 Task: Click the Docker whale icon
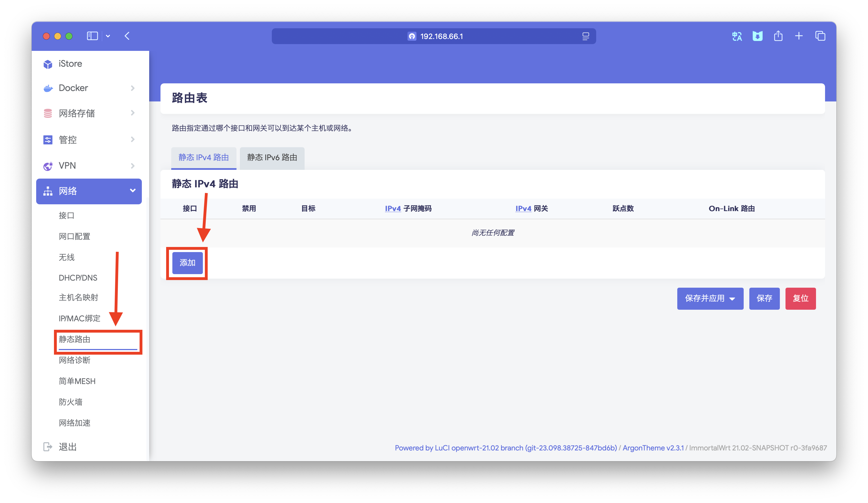(48, 88)
